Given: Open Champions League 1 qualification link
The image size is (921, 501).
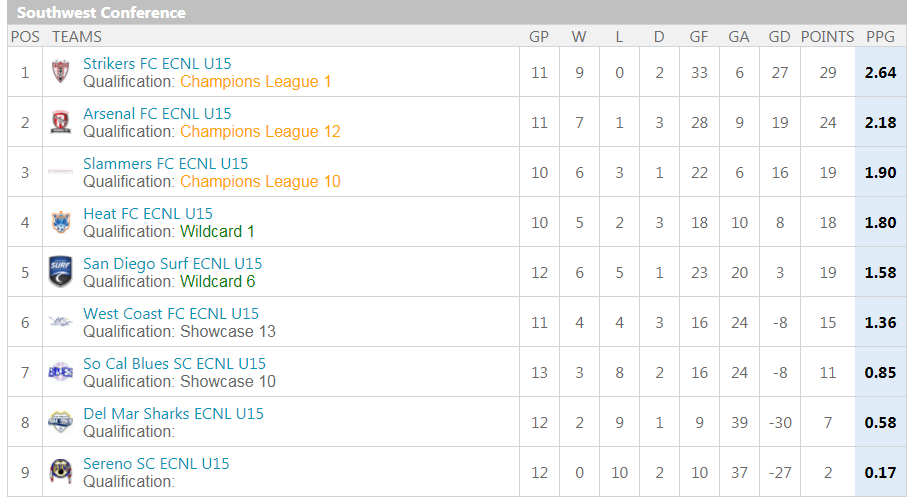Looking at the screenshot, I should pyautogui.click(x=255, y=82).
